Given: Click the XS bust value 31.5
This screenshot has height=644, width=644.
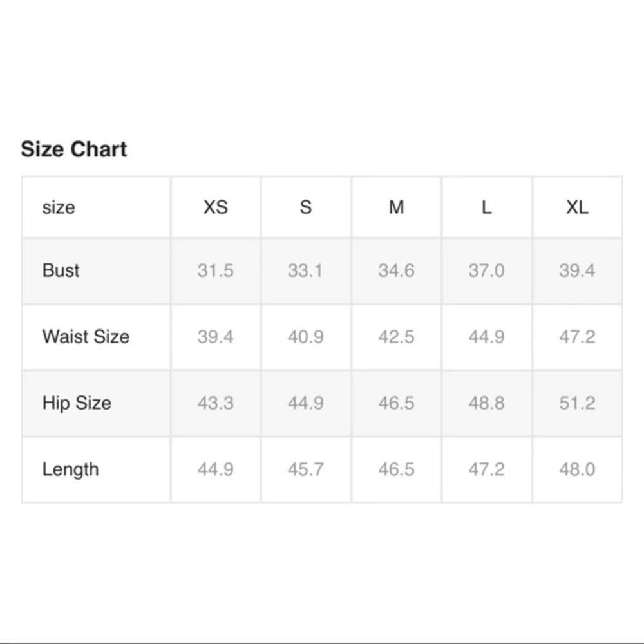Looking at the screenshot, I should (216, 270).
